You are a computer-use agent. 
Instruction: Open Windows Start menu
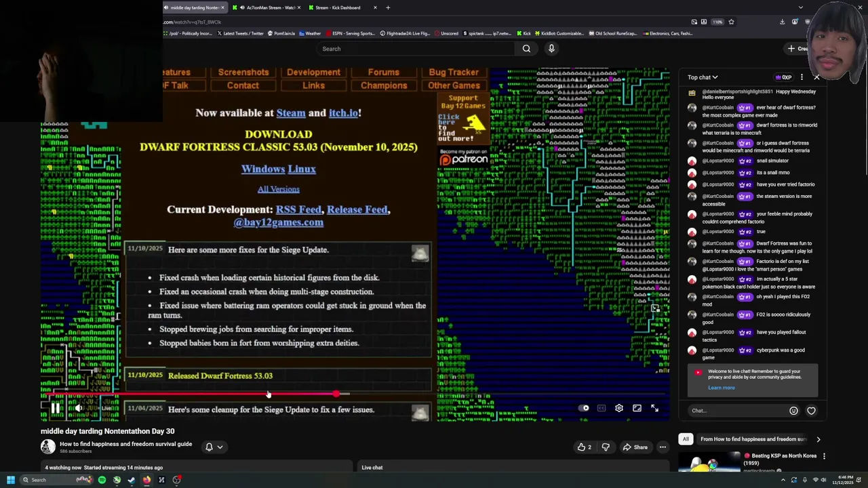point(11,480)
